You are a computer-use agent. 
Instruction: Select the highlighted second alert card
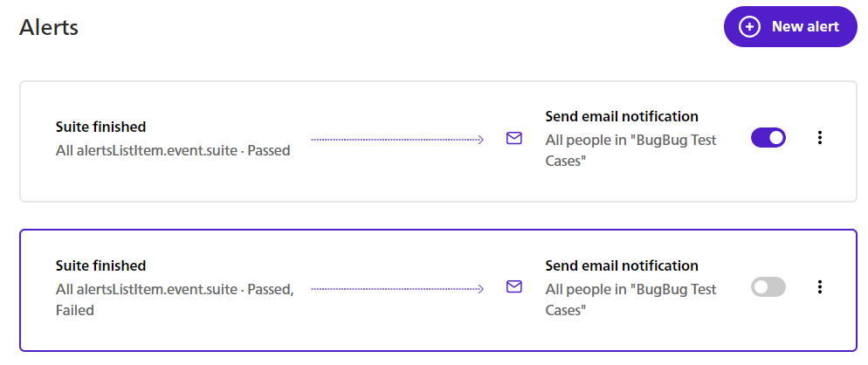437,290
